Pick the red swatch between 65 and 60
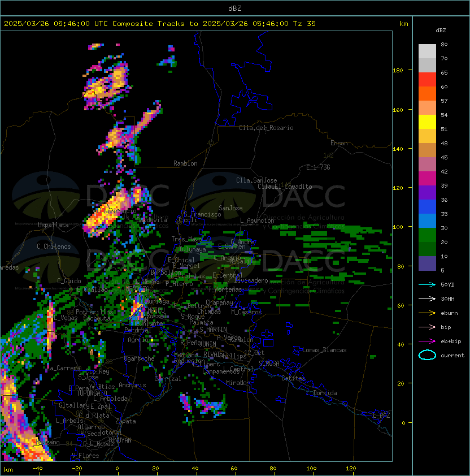 (x=427, y=80)
